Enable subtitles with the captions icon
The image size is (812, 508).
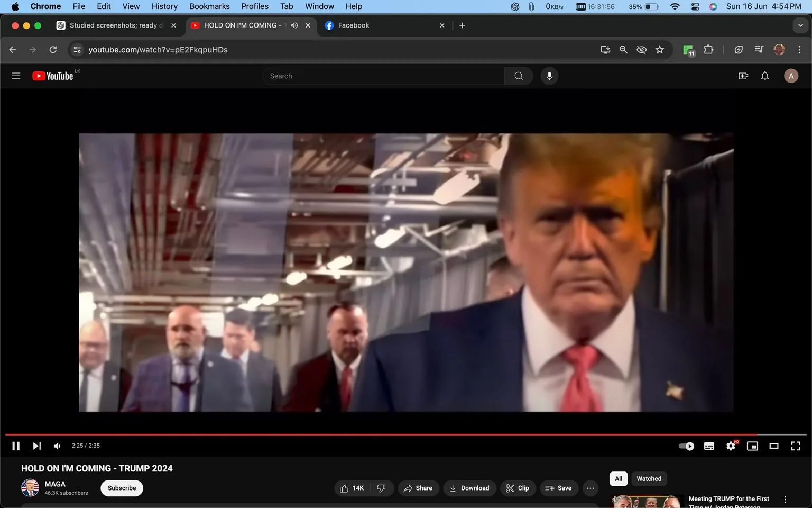click(x=709, y=446)
